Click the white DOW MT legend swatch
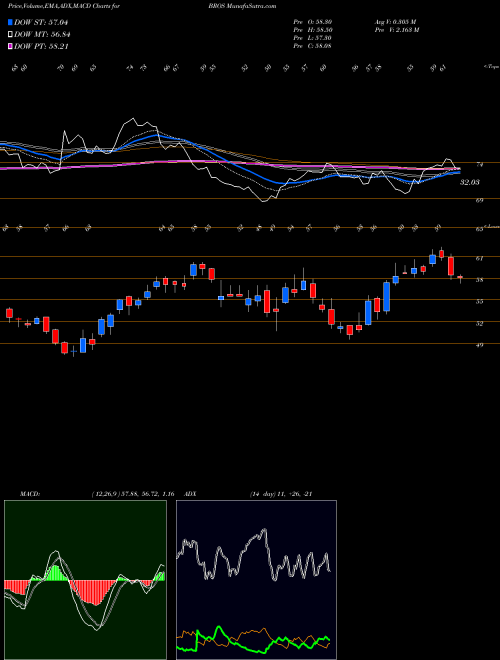The width and height of the screenshot is (500, 660). point(10,35)
